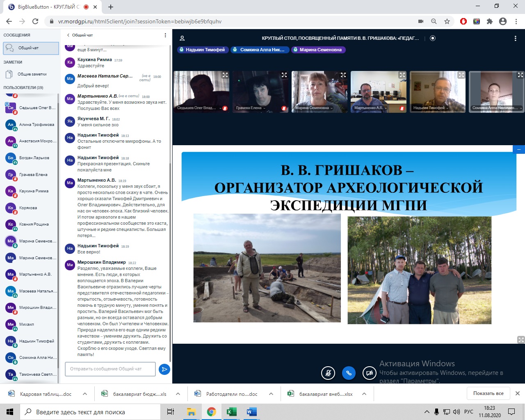
Task: Select user Богдан Ларьков in list
Action: [x=34, y=158]
